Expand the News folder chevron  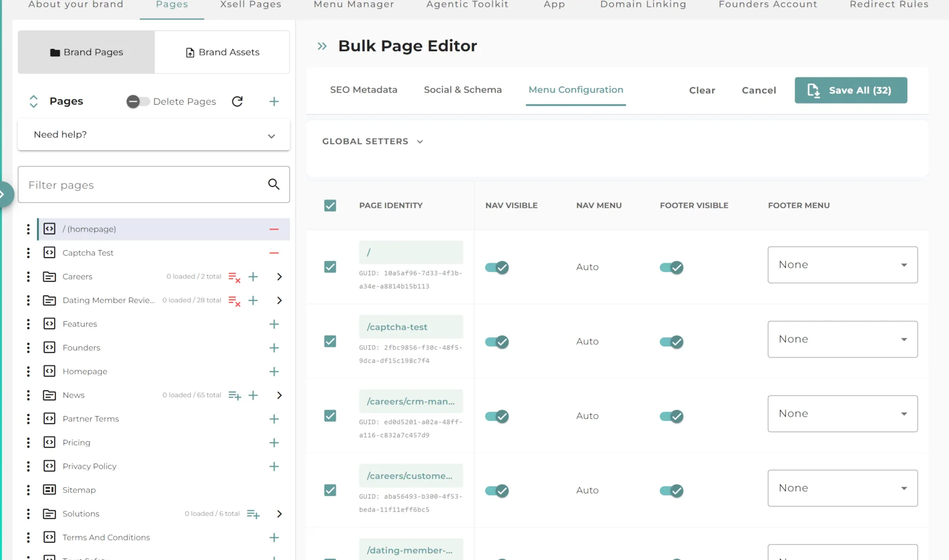(279, 395)
